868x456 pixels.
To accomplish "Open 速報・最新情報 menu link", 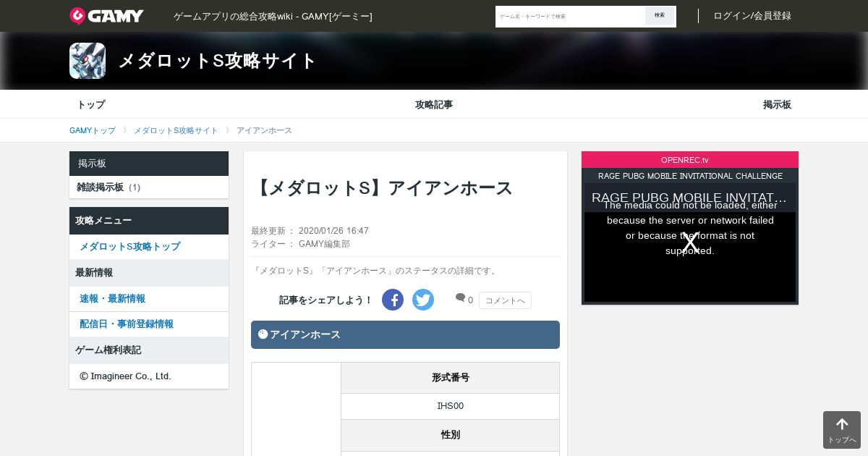I will (149, 299).
